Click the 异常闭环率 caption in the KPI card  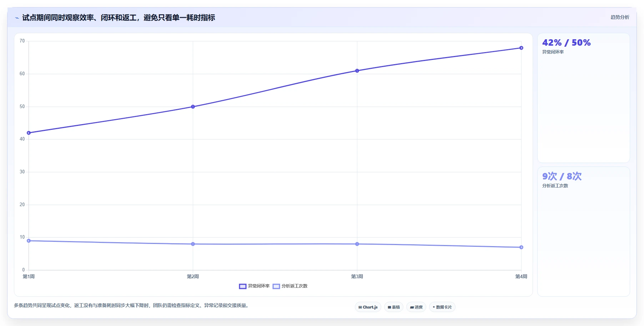(x=553, y=52)
